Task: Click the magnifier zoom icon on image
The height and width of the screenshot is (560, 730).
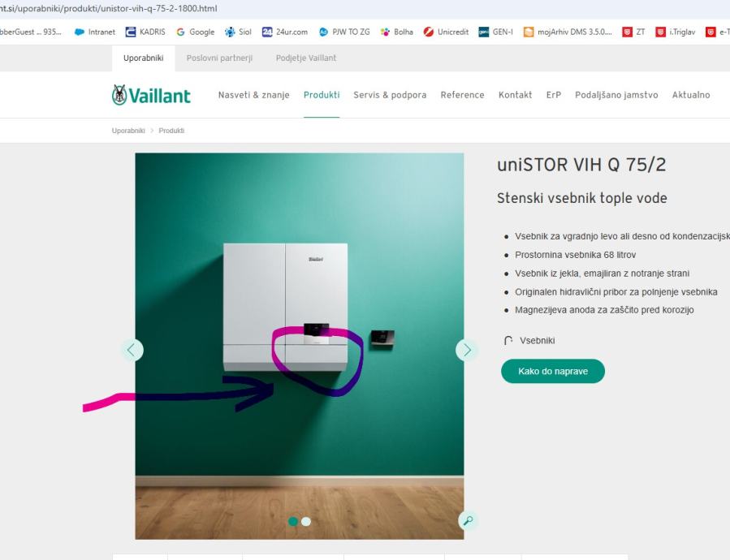Action: [468, 520]
